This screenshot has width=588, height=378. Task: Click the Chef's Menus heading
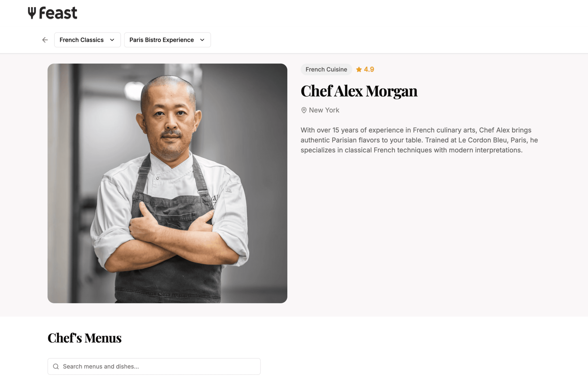click(x=84, y=338)
